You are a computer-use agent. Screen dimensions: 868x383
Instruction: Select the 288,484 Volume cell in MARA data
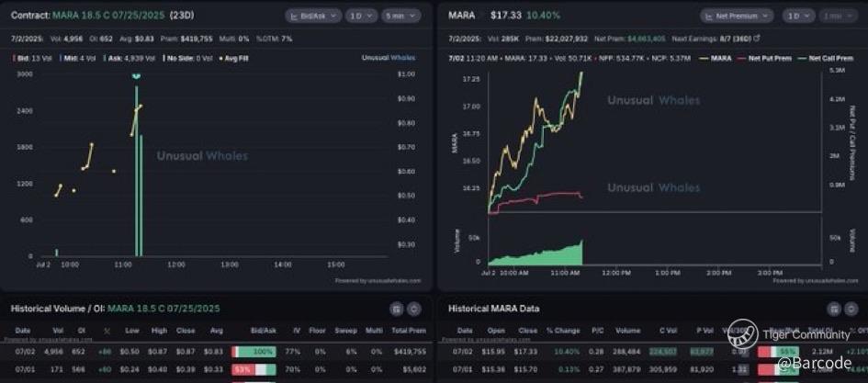pyautogui.click(x=627, y=352)
